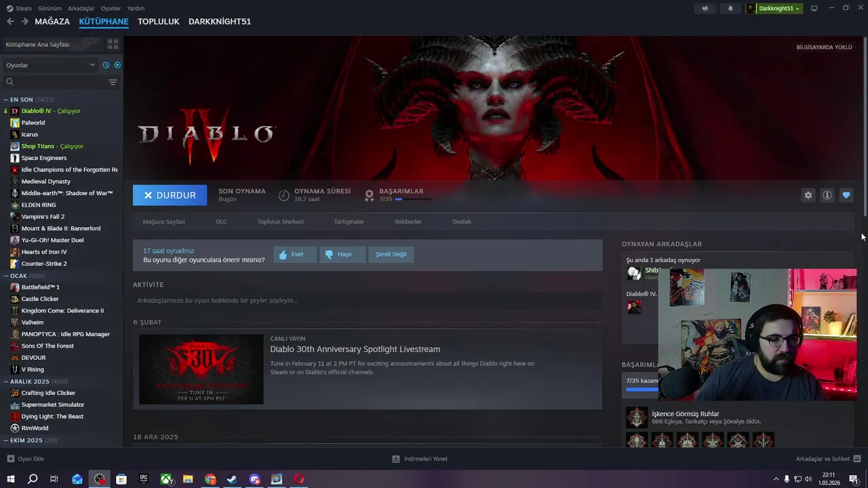Click the activity status input field

(x=368, y=300)
